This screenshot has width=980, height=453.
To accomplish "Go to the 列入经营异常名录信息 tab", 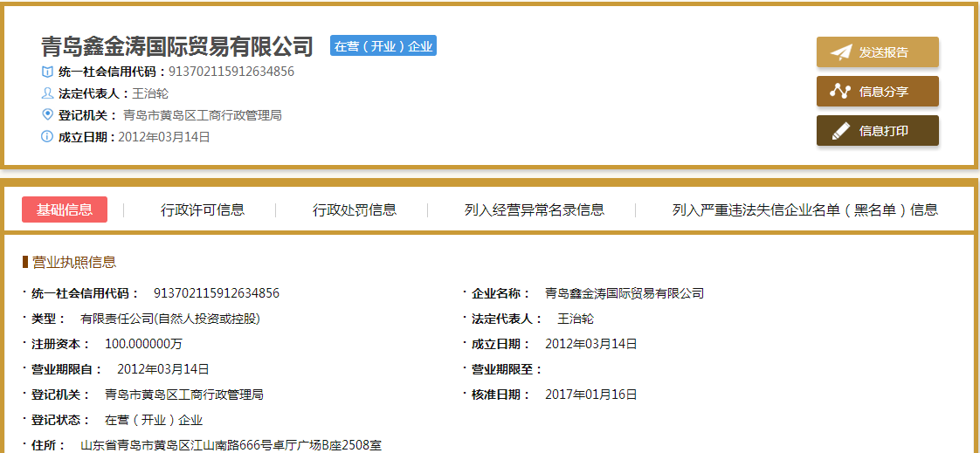I will [535, 209].
